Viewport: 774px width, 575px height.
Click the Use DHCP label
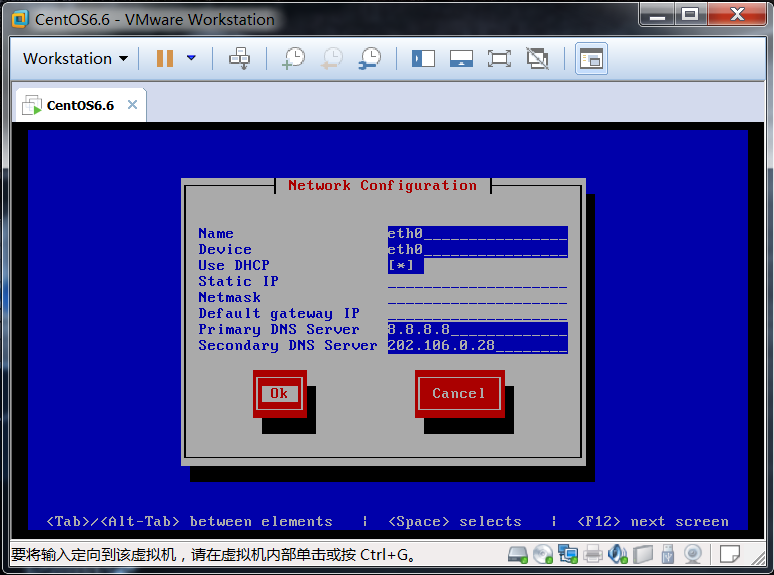(234, 266)
